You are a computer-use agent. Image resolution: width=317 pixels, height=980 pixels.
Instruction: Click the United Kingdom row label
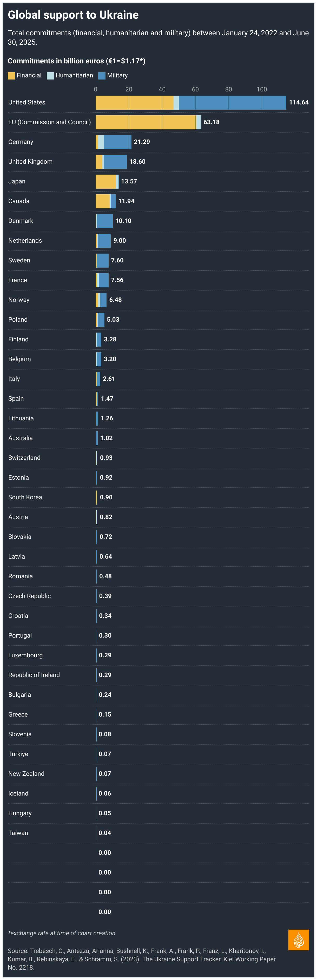coord(30,162)
